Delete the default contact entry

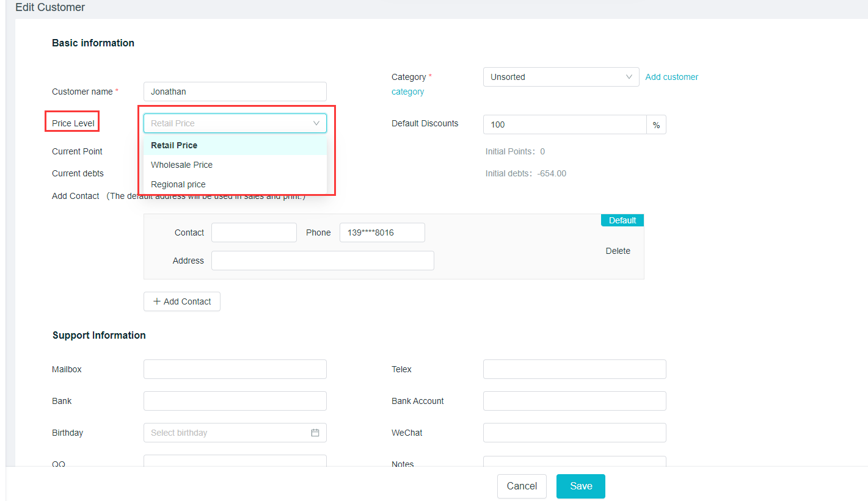(618, 251)
